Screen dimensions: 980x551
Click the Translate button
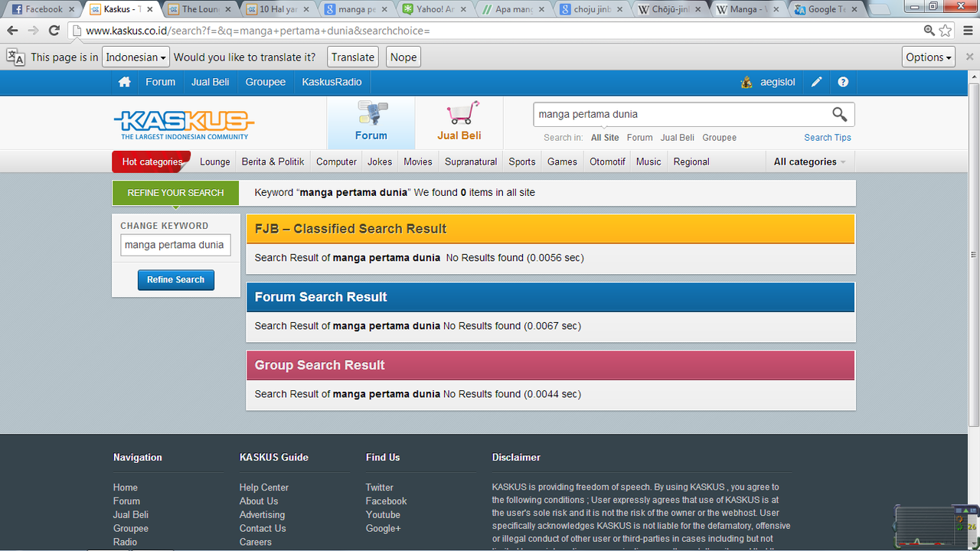tap(353, 57)
